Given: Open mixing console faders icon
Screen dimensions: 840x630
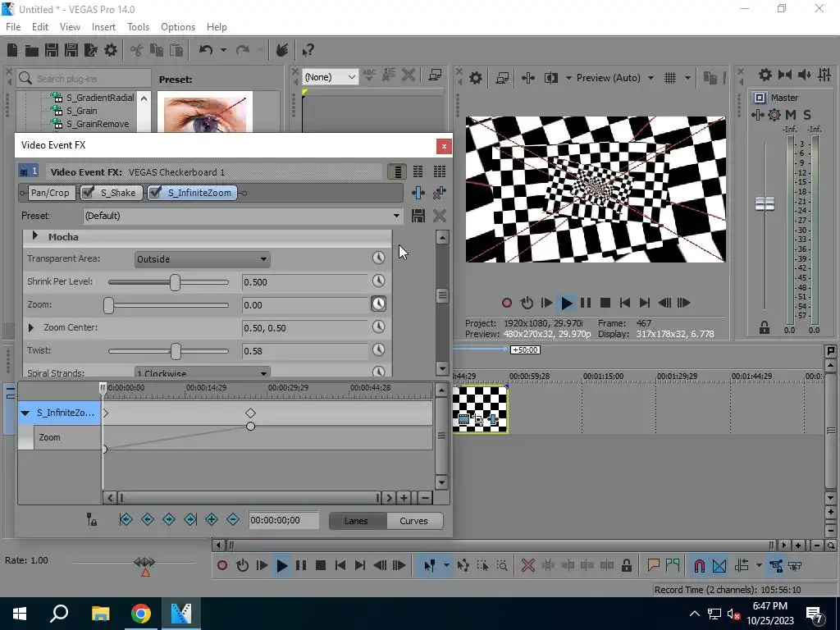Looking at the screenshot, I should click(x=824, y=75).
